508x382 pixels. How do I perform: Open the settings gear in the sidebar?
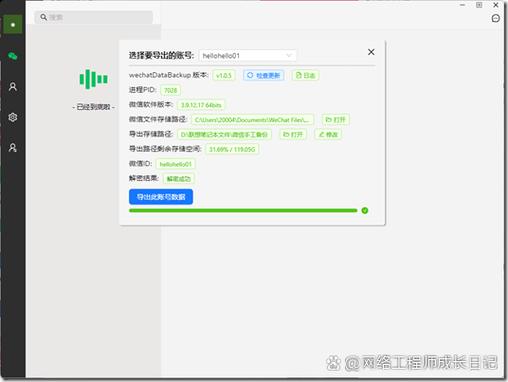[x=13, y=117]
